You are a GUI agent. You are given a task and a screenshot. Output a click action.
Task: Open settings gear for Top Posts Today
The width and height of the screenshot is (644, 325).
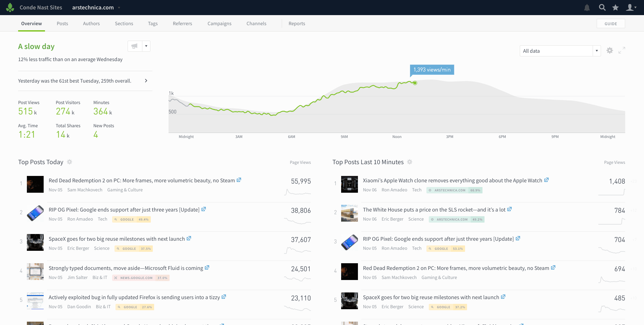point(70,162)
